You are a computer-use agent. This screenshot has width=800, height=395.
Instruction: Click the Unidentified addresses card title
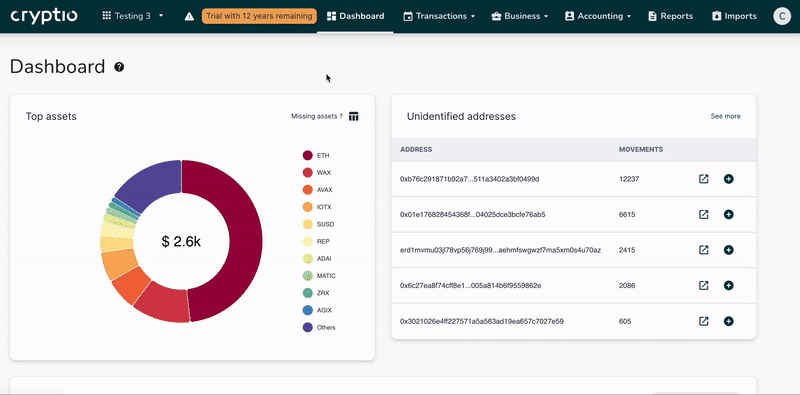461,116
